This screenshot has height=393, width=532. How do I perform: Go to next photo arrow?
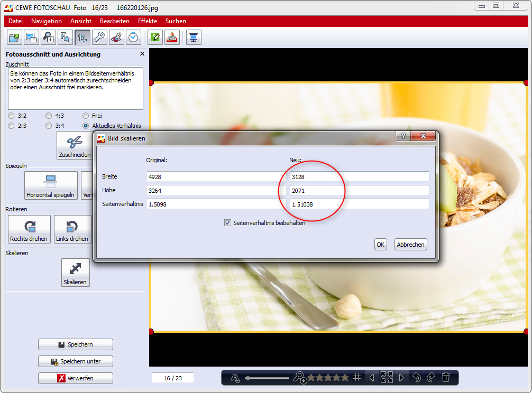click(401, 377)
